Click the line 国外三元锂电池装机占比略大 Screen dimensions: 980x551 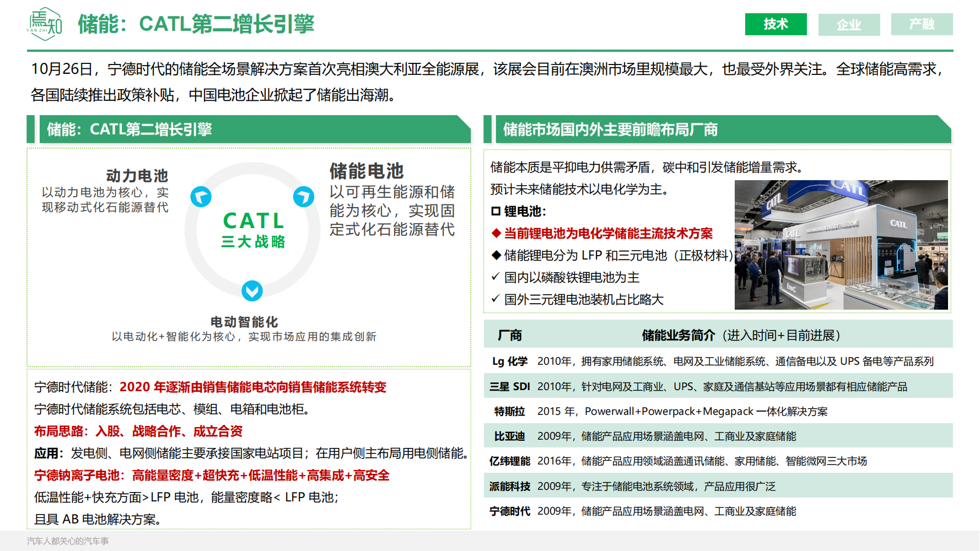[584, 299]
